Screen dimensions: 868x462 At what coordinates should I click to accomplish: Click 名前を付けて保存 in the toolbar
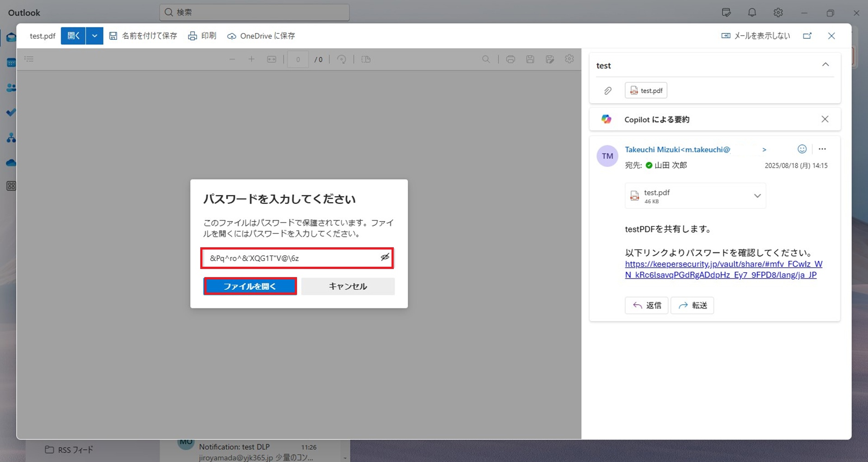[x=143, y=36]
